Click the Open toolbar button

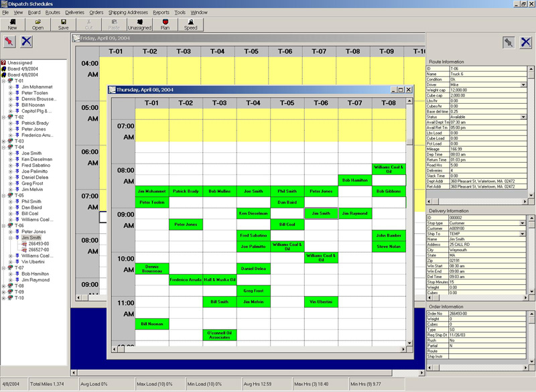pyautogui.click(x=38, y=25)
